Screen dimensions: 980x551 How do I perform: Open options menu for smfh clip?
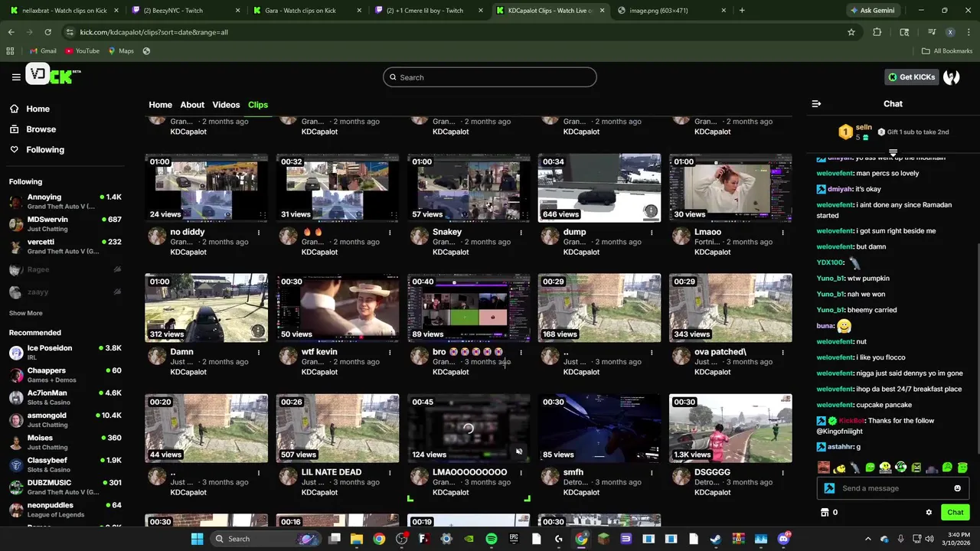(x=652, y=472)
